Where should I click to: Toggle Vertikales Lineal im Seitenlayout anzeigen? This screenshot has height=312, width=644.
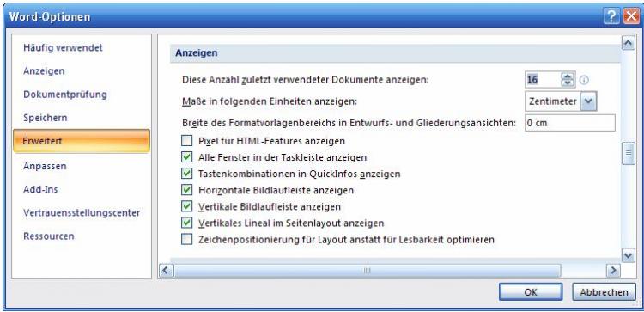[x=187, y=223]
